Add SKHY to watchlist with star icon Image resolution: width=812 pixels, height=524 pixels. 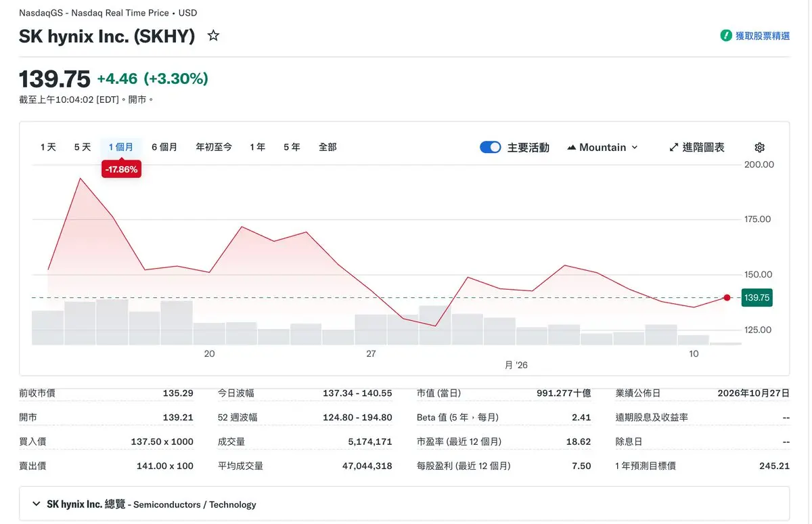(213, 36)
